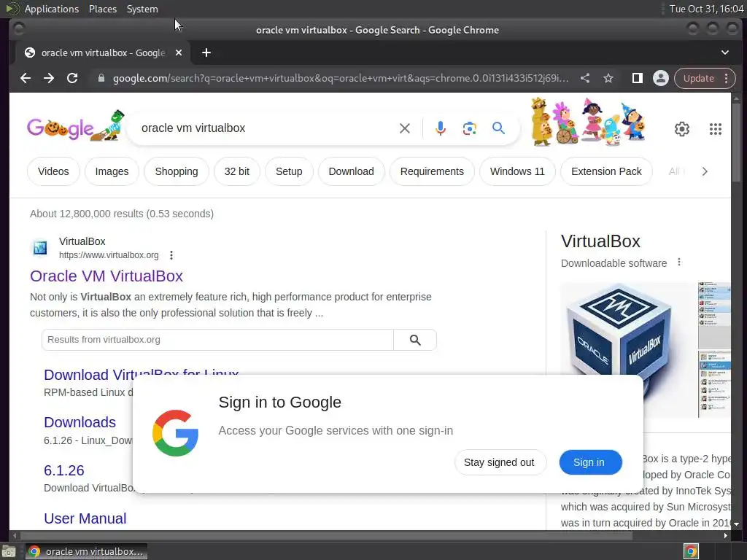Screen dimensions: 747x560
Task: Click the Update button in Chrome
Action: point(698,78)
